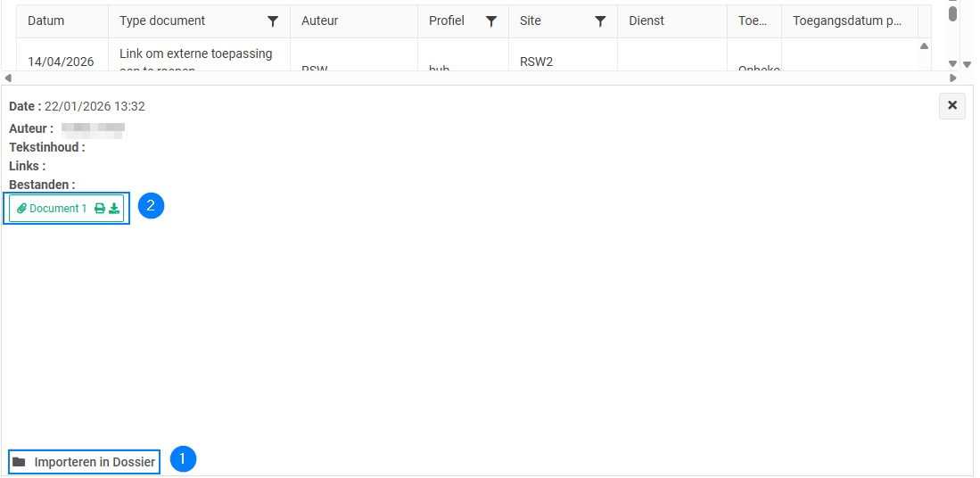Select the 14/04/2026 date cell

61,62
